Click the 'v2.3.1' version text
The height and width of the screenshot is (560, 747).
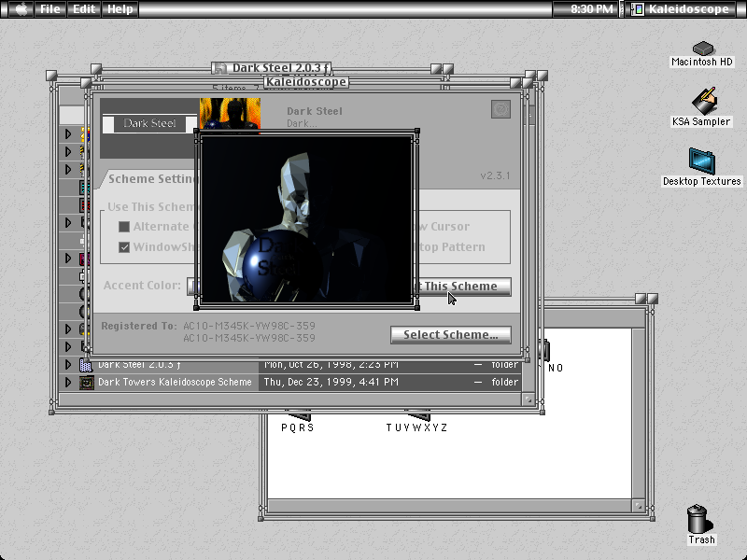(x=495, y=175)
